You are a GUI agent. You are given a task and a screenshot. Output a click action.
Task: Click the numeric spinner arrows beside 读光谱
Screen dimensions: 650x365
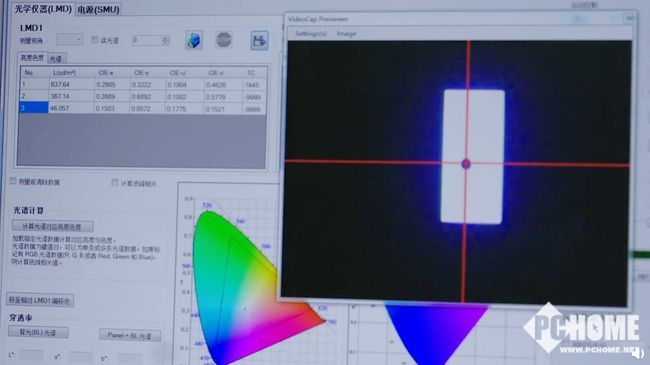[165, 40]
